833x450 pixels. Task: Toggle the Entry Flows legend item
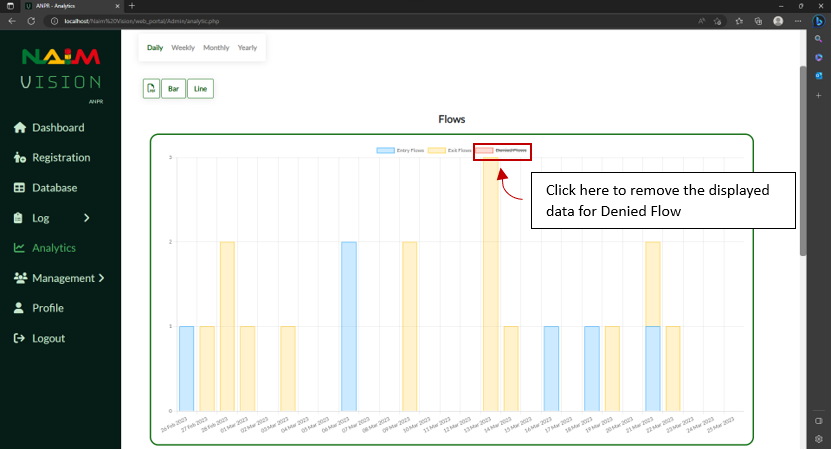(x=400, y=150)
